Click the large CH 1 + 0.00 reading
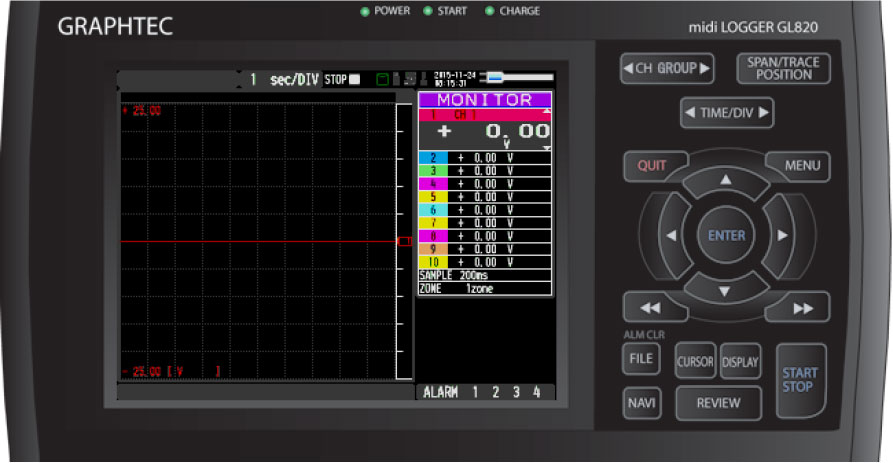 click(493, 132)
